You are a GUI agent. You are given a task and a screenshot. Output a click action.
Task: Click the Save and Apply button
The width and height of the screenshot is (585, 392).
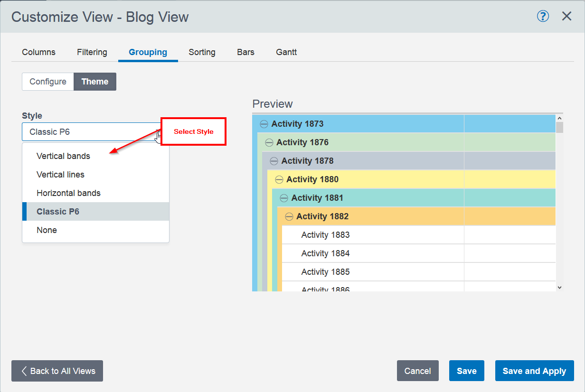click(534, 371)
